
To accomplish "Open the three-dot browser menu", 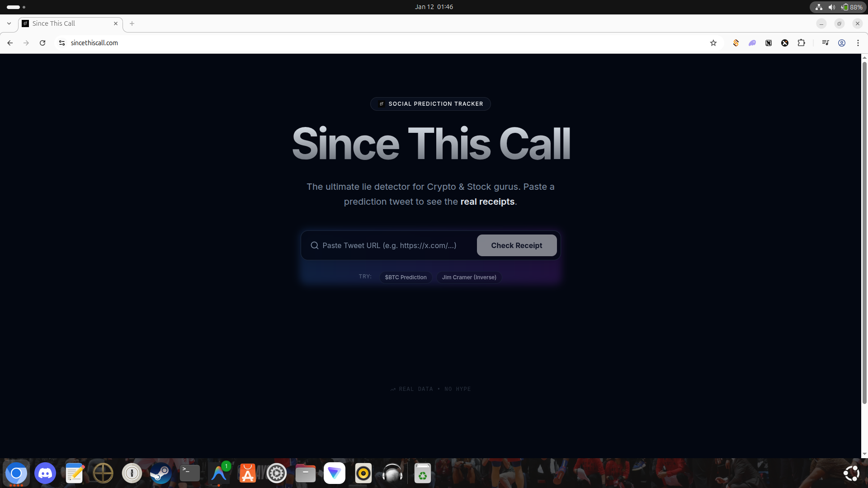I will click(858, 42).
